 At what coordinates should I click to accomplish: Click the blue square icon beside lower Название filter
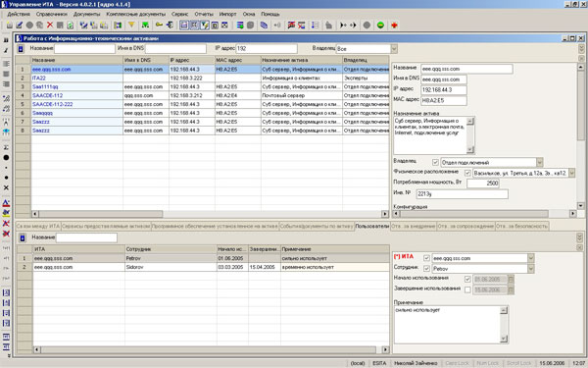tap(23, 237)
